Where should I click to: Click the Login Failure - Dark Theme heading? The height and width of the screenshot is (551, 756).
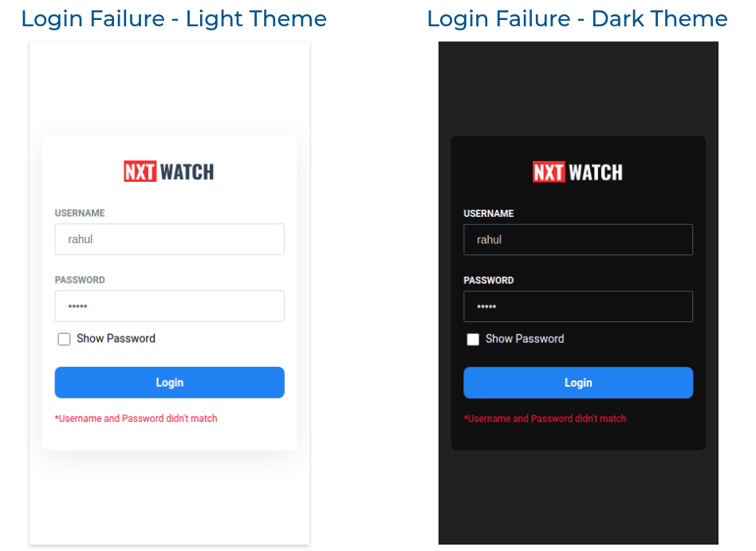click(x=577, y=19)
